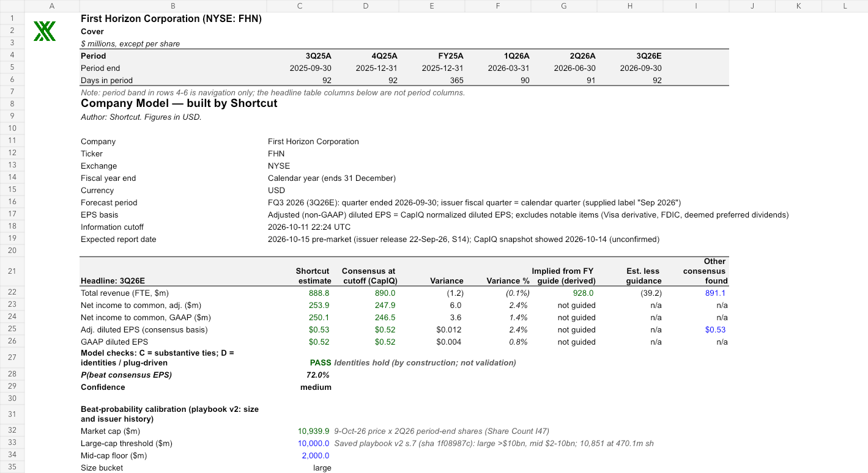
Task: Select beat probability value '72.0%'
Action: pyautogui.click(x=318, y=375)
